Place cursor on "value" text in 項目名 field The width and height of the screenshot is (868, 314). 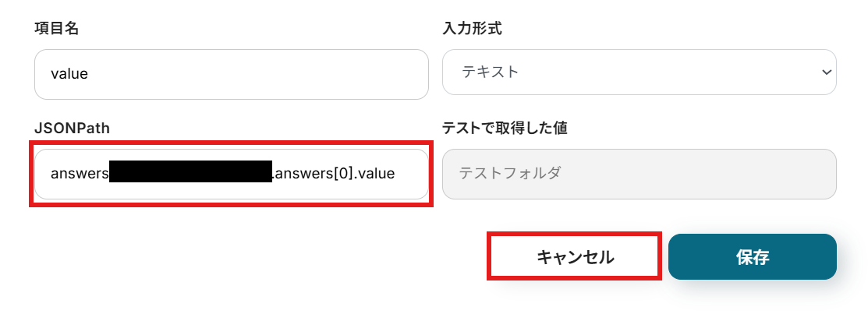pos(69,74)
